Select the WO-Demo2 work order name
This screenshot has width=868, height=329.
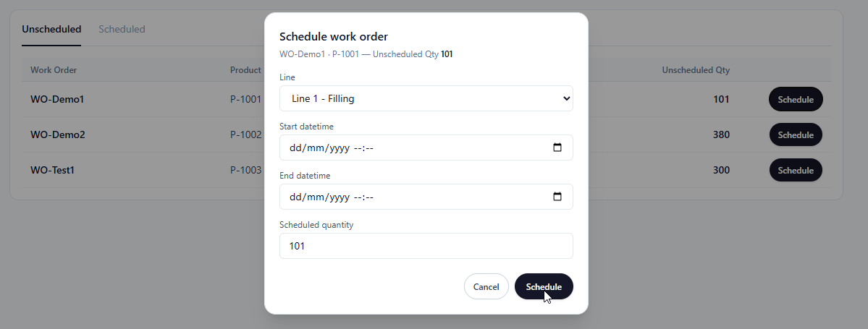coord(57,134)
